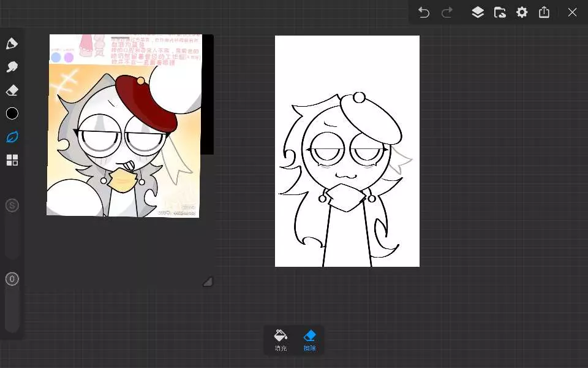Redo the last undone action
Viewport: 588px width, 368px height.
pyautogui.click(x=447, y=12)
